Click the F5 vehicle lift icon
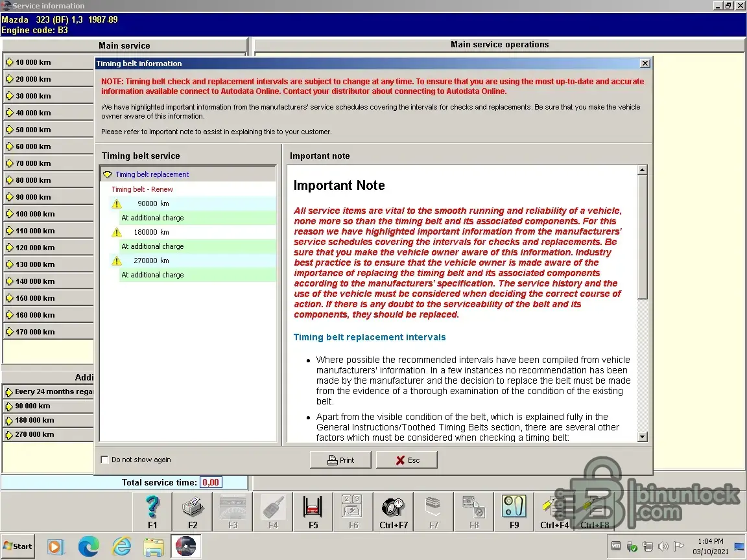This screenshot has height=560, width=747. click(x=313, y=507)
